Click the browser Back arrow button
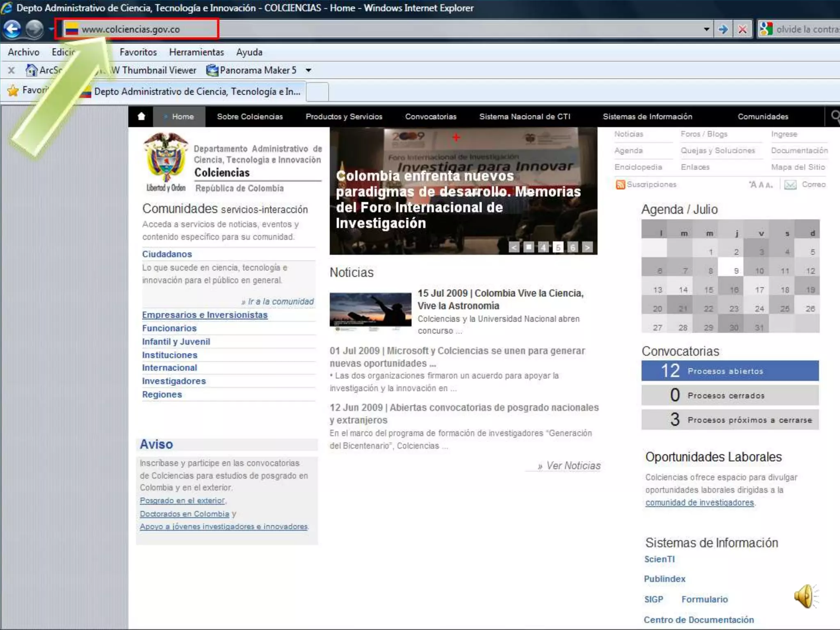This screenshot has width=840, height=630. (12, 29)
